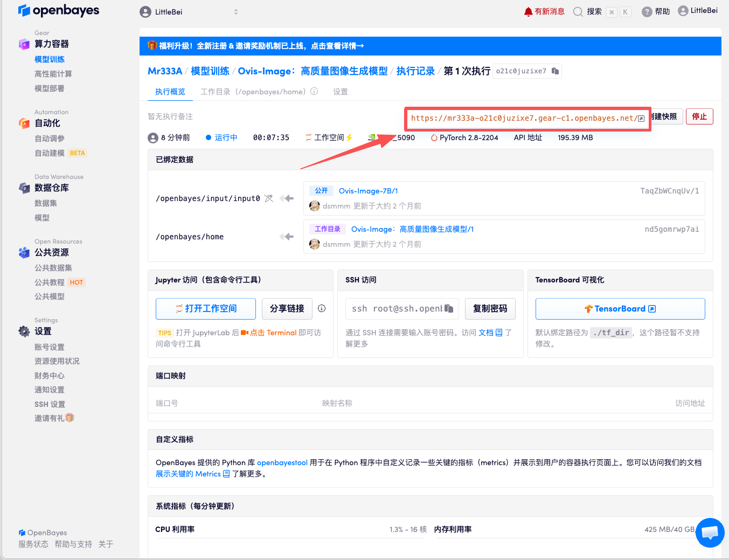Open the 帮助与支持 footer link

pyautogui.click(x=73, y=544)
